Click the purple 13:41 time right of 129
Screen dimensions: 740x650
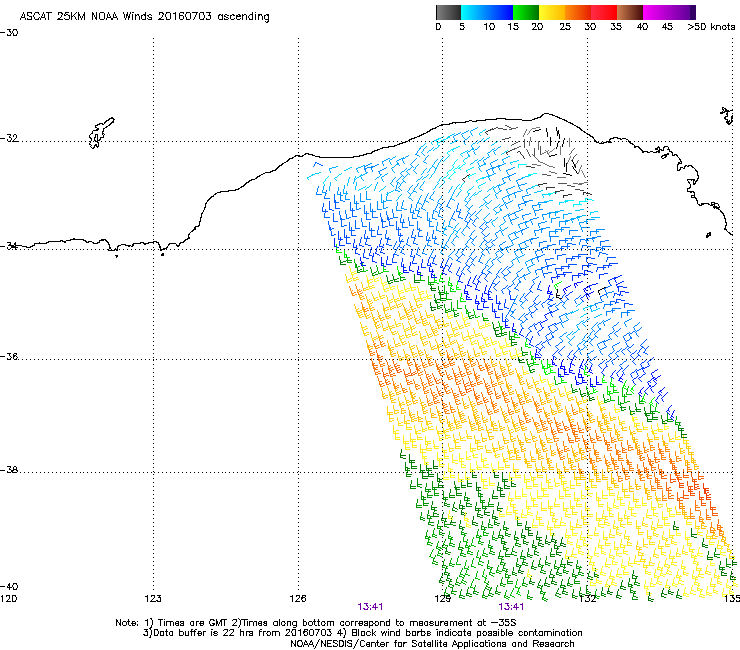(511, 607)
